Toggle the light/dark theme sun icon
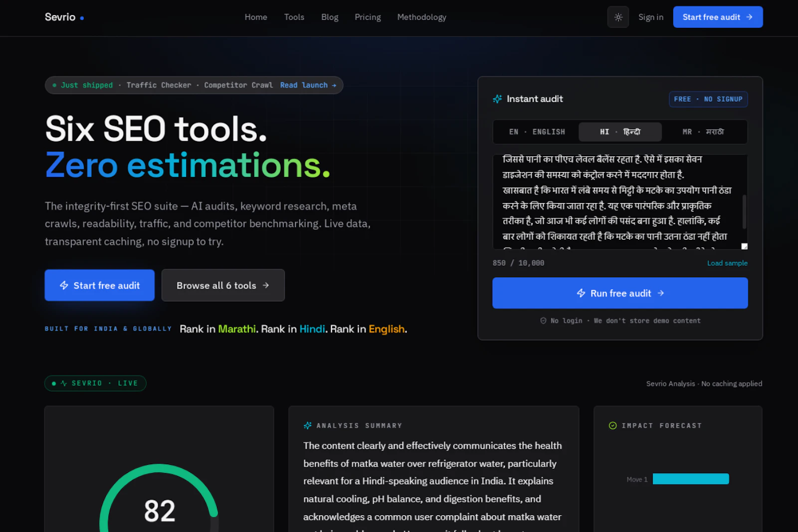This screenshot has height=532, width=798. pyautogui.click(x=618, y=17)
